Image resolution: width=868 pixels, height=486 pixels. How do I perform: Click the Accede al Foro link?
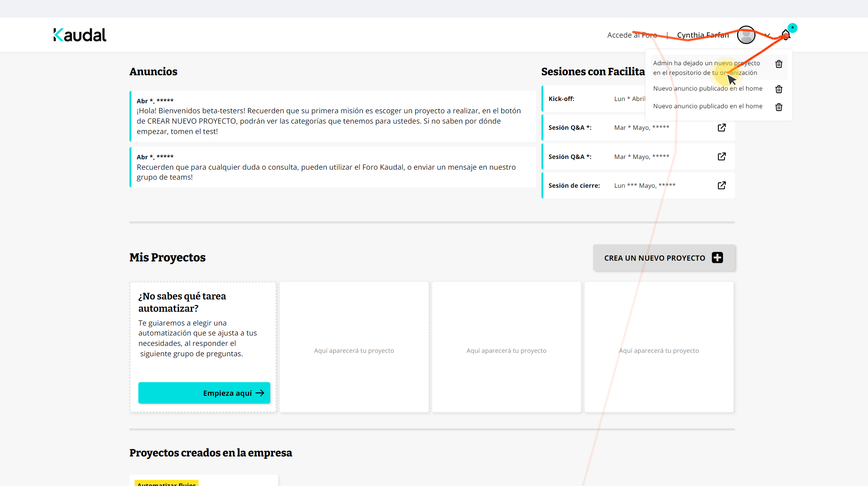coord(632,35)
